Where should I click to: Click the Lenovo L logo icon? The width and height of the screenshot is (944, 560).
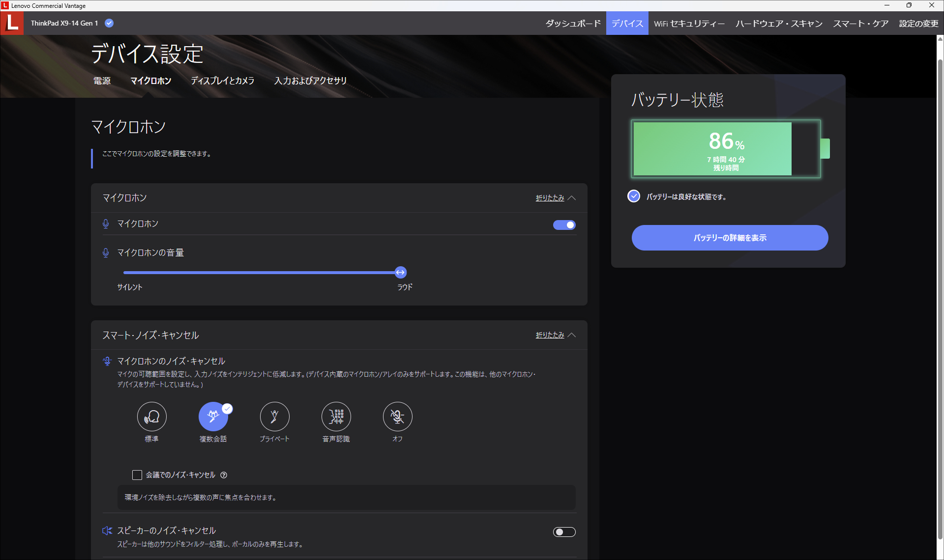point(12,23)
